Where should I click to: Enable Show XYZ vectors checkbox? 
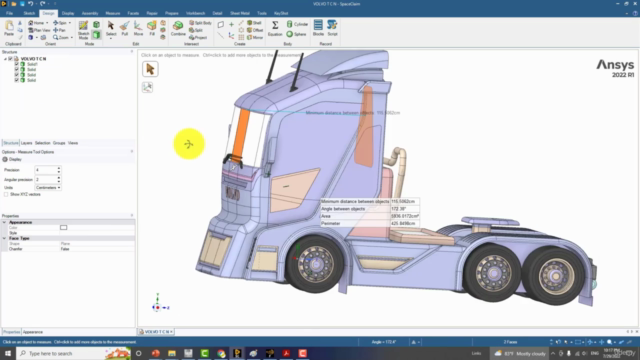click(x=6, y=194)
